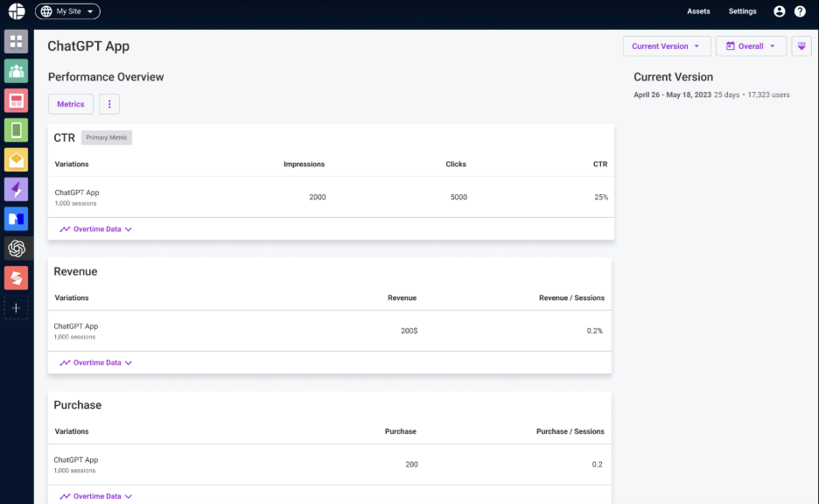This screenshot has height=504, width=819.
Task: Click the Impressions column header
Action: tap(304, 164)
